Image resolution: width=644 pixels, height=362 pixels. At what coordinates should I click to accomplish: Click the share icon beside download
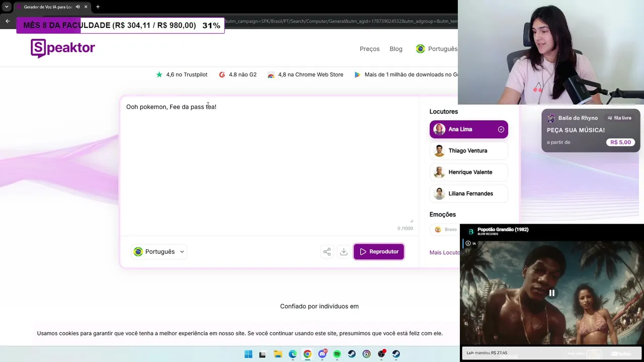327,252
